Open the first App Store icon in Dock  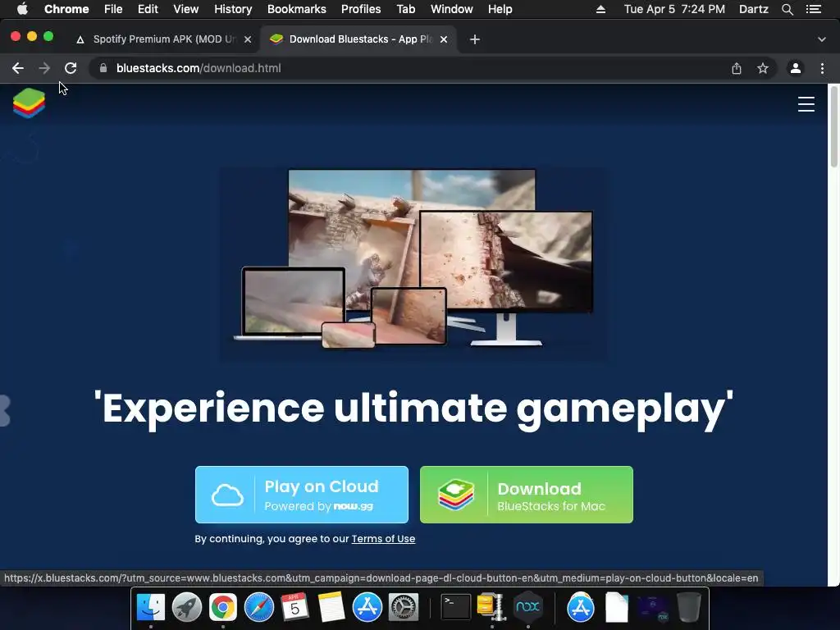367,607
